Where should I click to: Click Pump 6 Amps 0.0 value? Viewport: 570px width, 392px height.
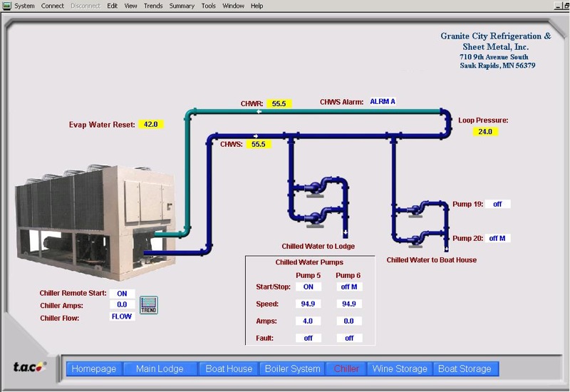tap(349, 321)
